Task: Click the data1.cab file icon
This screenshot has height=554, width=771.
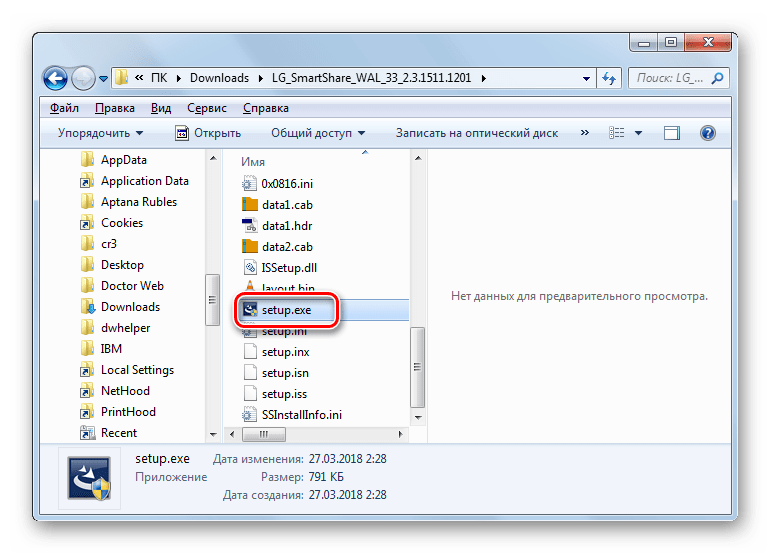Action: point(250,204)
